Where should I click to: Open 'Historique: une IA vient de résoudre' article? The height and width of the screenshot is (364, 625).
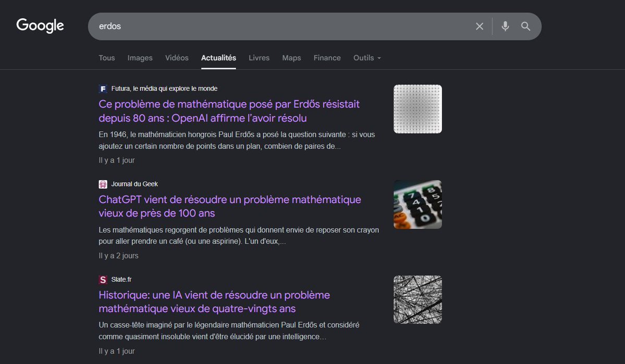[x=214, y=302]
